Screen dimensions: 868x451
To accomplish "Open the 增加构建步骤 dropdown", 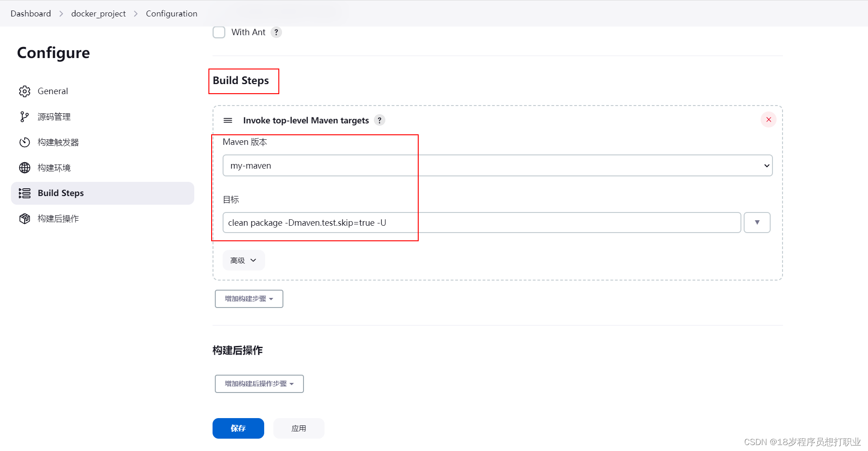I will tap(249, 299).
